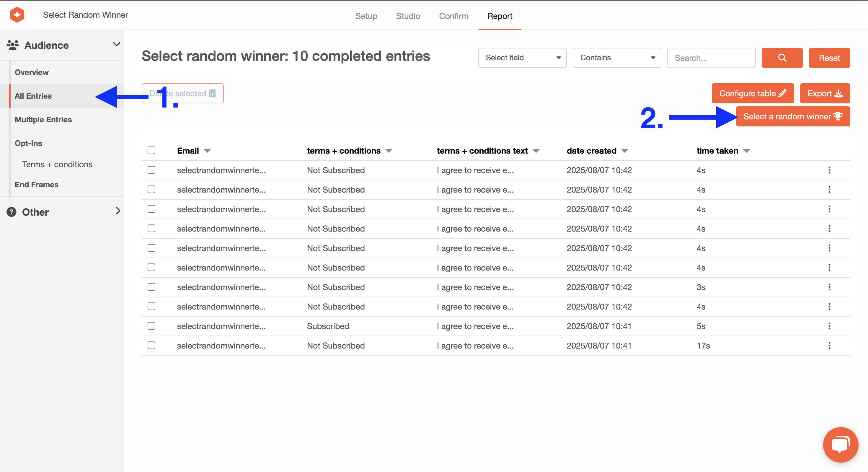This screenshot has width=868, height=472.
Task: Click the Export button
Action: click(x=824, y=93)
